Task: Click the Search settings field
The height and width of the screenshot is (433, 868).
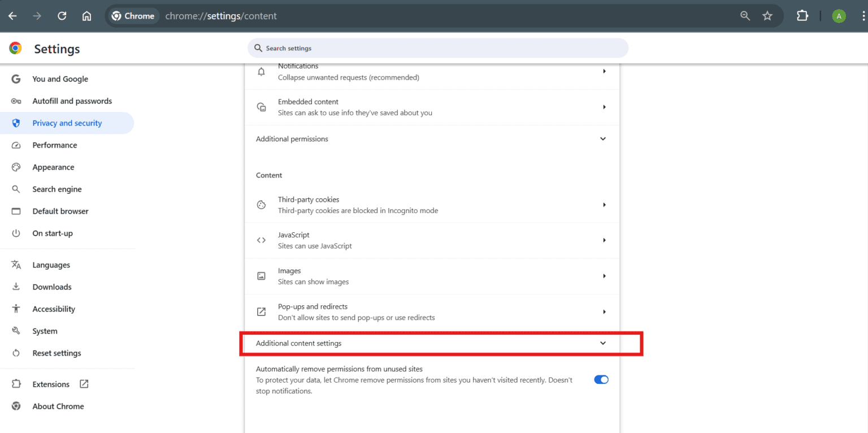Action: [438, 48]
